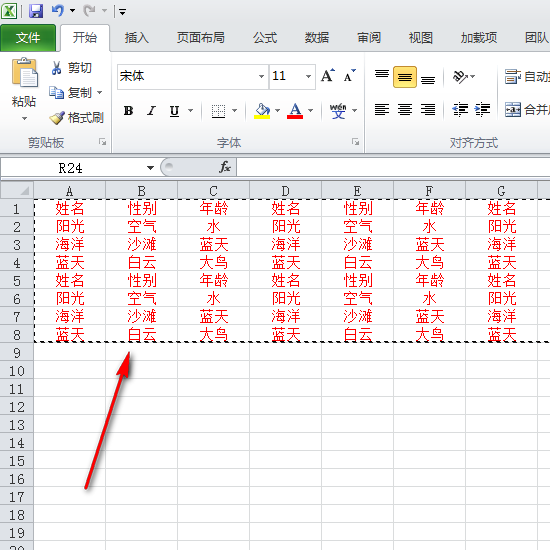Click the Undo arrow icon

[x=58, y=11]
